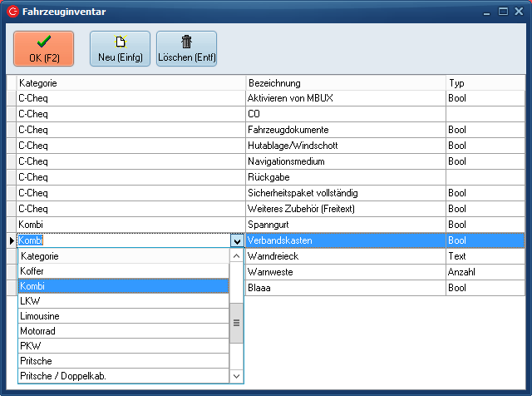
Task: Choose Limousine from the category list
Action: click(123, 316)
